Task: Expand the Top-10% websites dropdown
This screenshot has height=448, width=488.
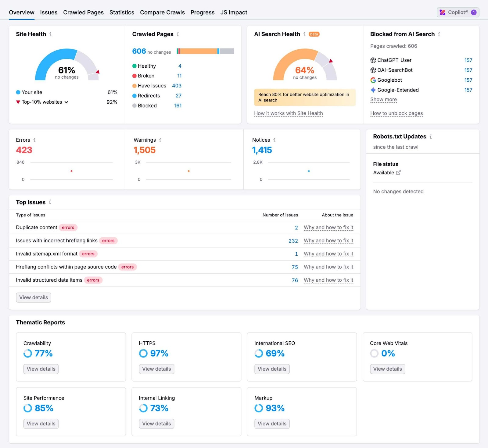Action: [x=66, y=102]
